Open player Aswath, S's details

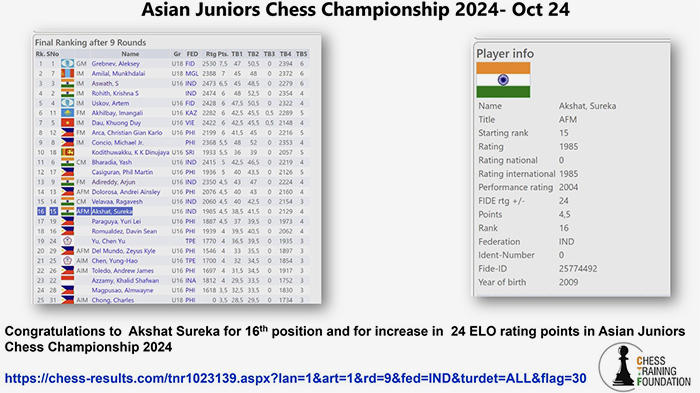click(105, 84)
